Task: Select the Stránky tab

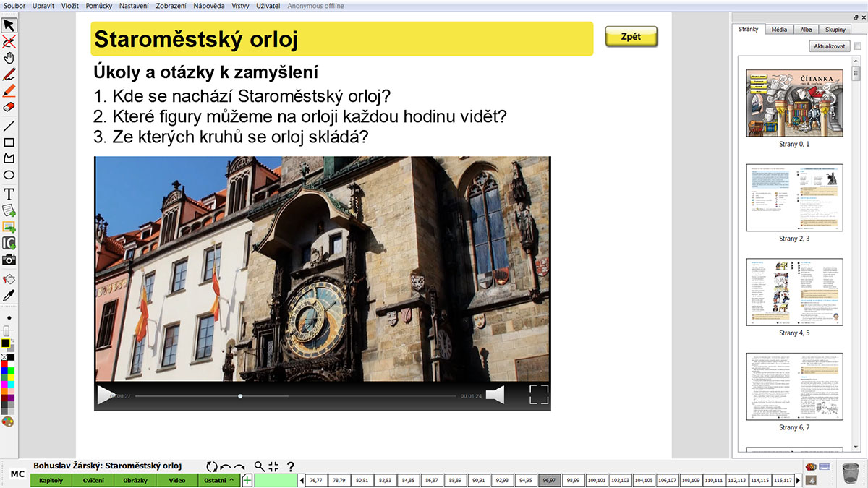Action: (x=749, y=30)
